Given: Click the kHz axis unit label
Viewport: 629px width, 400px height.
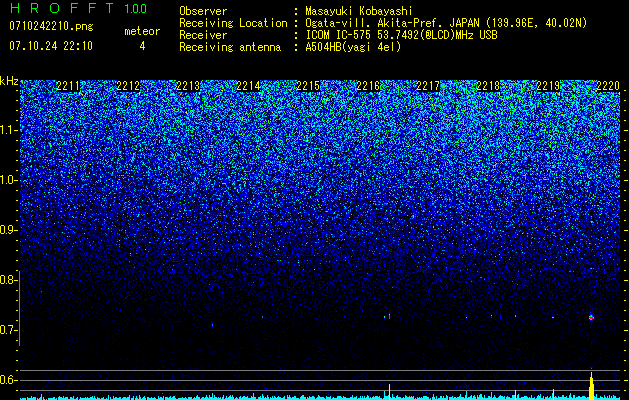Looking at the screenshot, I should point(9,81).
